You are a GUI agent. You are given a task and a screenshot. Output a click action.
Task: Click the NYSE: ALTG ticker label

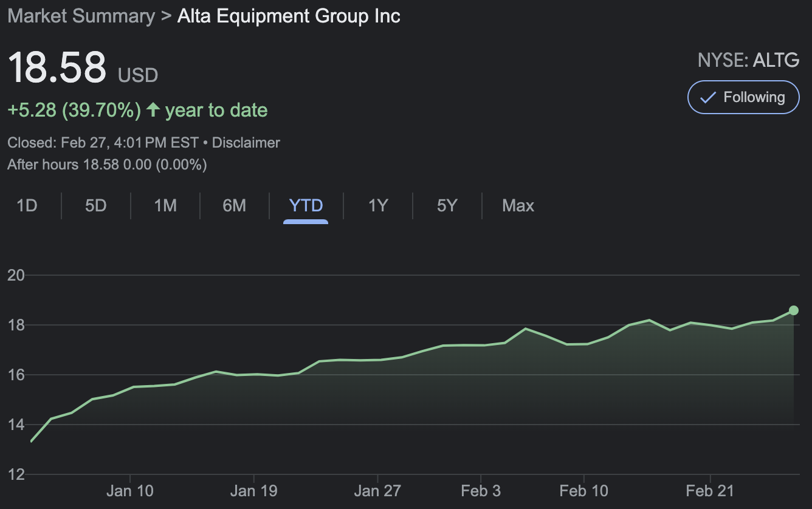pyautogui.click(x=749, y=60)
